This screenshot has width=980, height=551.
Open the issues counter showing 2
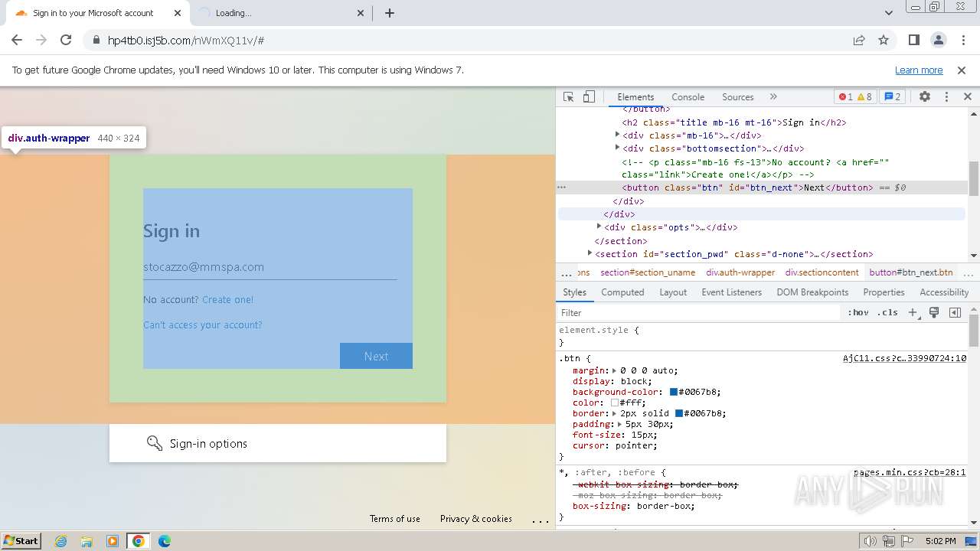(893, 97)
